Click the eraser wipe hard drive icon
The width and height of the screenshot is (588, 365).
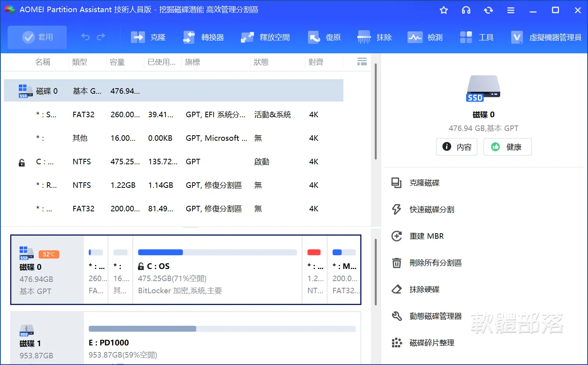(x=397, y=289)
